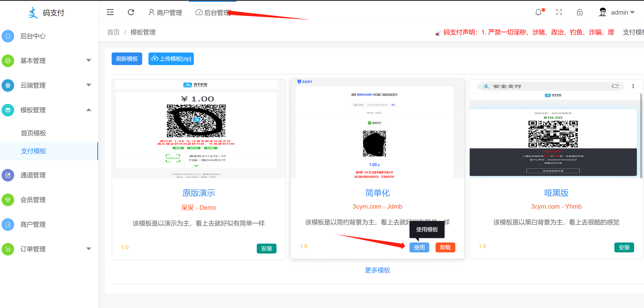Click the lock screen icon
This screenshot has height=308, width=644.
(580, 12)
